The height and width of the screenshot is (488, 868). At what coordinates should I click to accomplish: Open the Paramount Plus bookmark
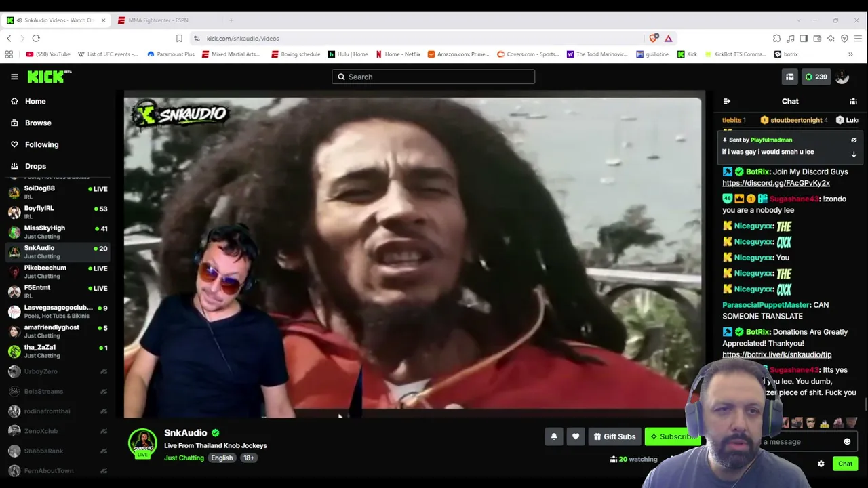pyautogui.click(x=170, y=54)
